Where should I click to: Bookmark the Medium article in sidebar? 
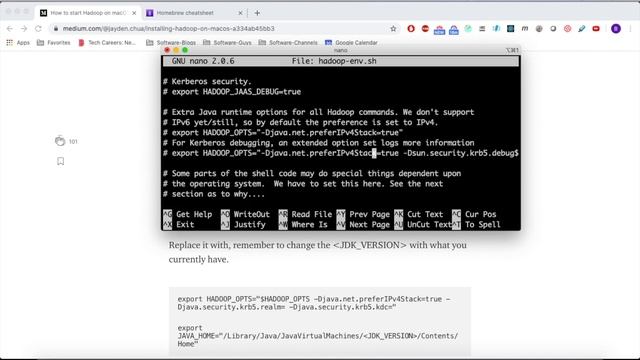(60, 161)
